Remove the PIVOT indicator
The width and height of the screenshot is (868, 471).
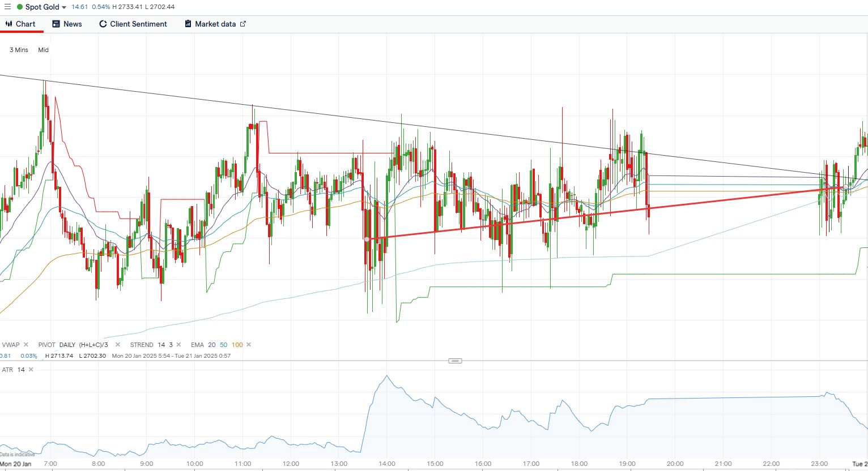click(x=118, y=345)
